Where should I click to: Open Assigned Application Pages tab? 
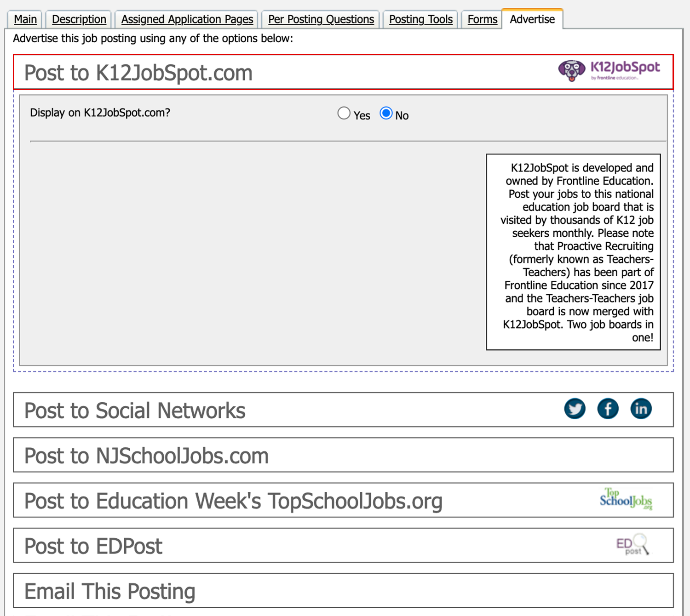pos(187,19)
